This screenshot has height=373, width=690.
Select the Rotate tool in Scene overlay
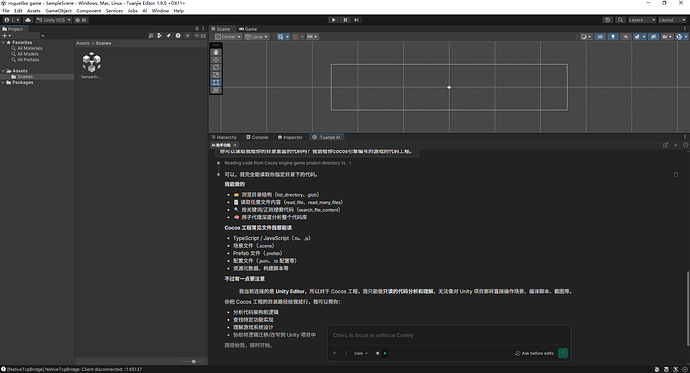[x=216, y=67]
